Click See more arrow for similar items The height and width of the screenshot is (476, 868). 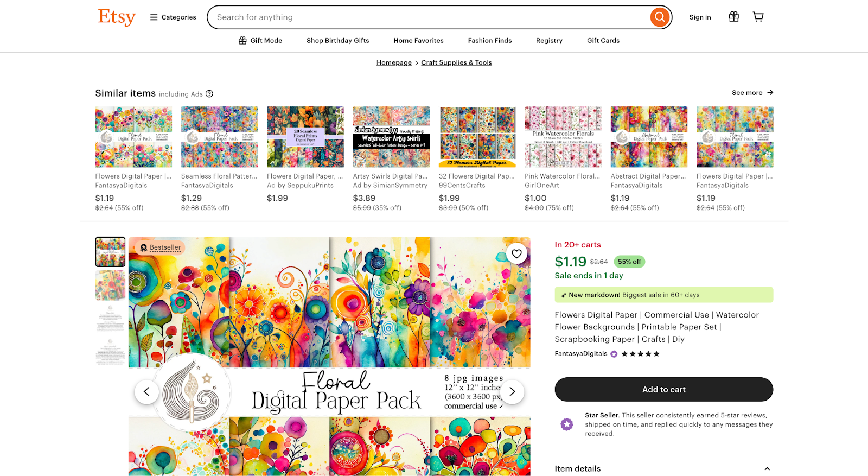tap(752, 93)
